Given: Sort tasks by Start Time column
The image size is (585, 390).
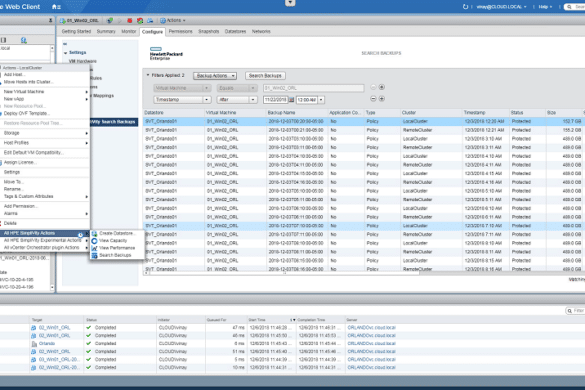Looking at the screenshot, I should [272, 320].
